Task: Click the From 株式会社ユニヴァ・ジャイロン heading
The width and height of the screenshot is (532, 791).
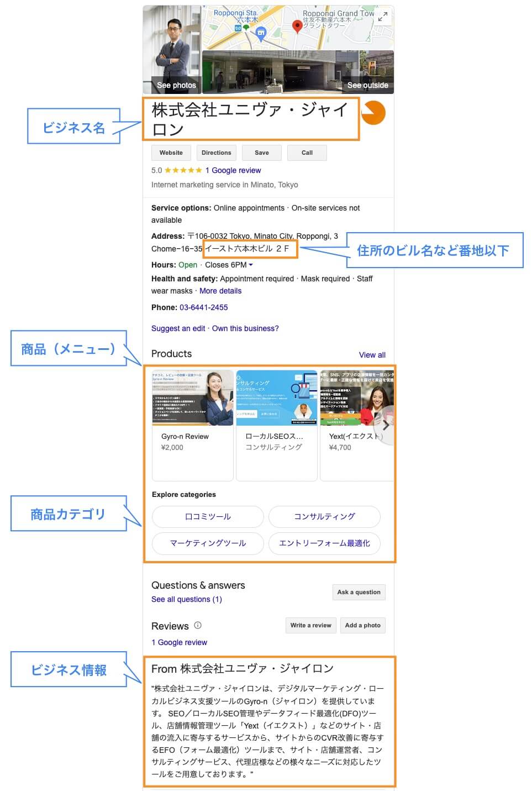Action: click(x=243, y=669)
